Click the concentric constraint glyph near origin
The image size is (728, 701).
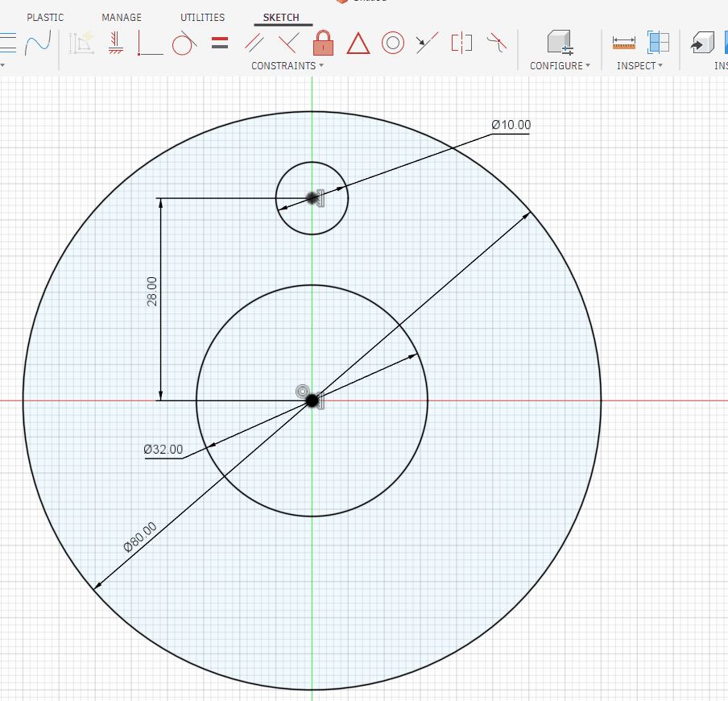302,391
